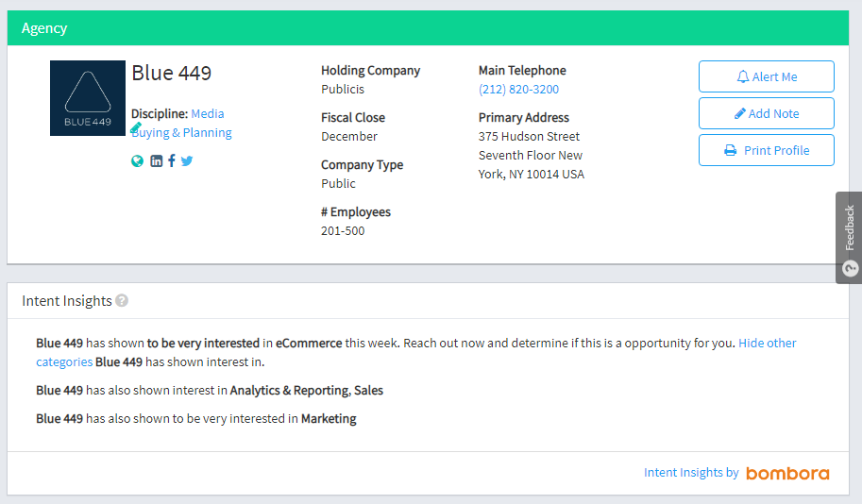
Task: Click the Seventh Floor New address line
Action: tap(530, 156)
